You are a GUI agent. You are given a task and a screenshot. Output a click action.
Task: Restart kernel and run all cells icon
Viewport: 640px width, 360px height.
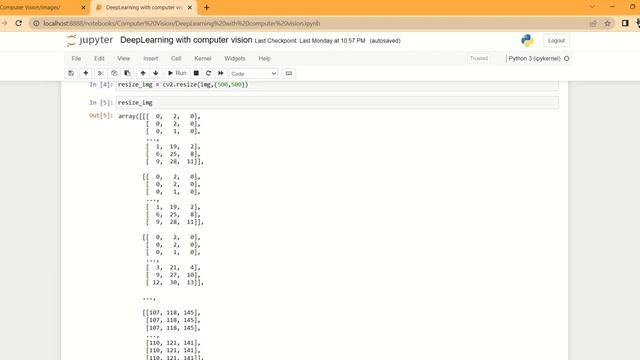(x=221, y=73)
